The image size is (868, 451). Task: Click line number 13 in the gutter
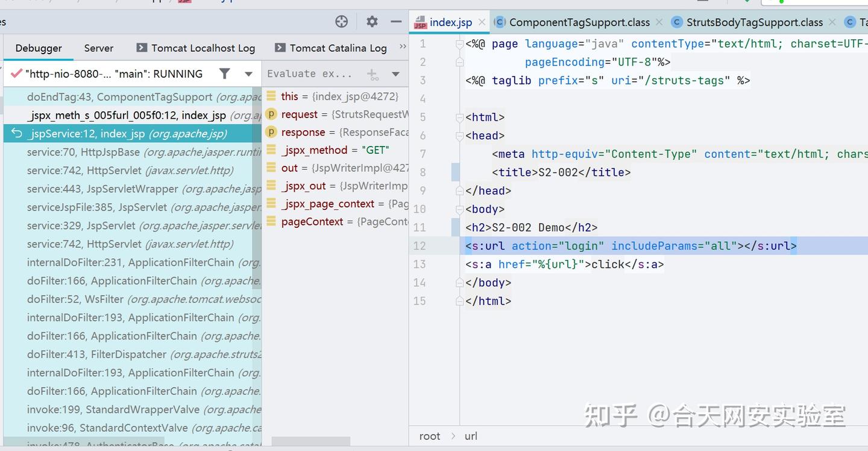[420, 264]
